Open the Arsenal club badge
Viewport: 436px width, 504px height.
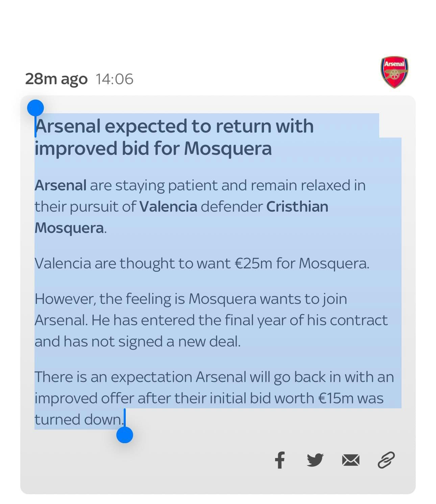pos(394,72)
